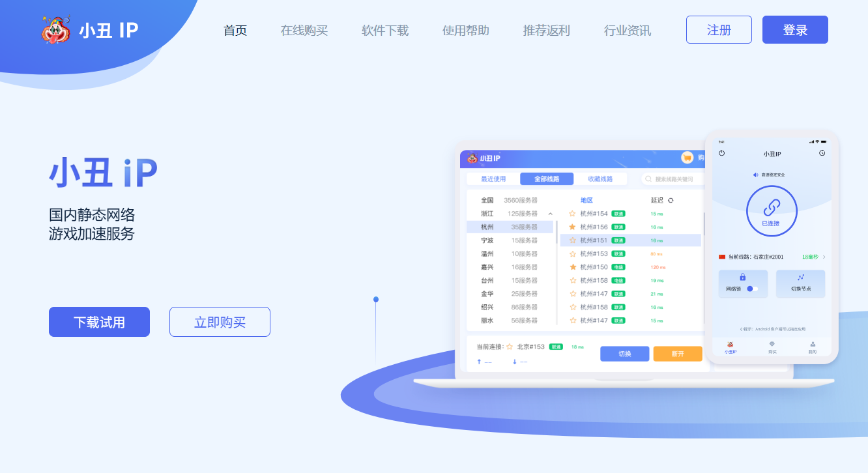Click the 已连接 chain link icon

click(772, 207)
